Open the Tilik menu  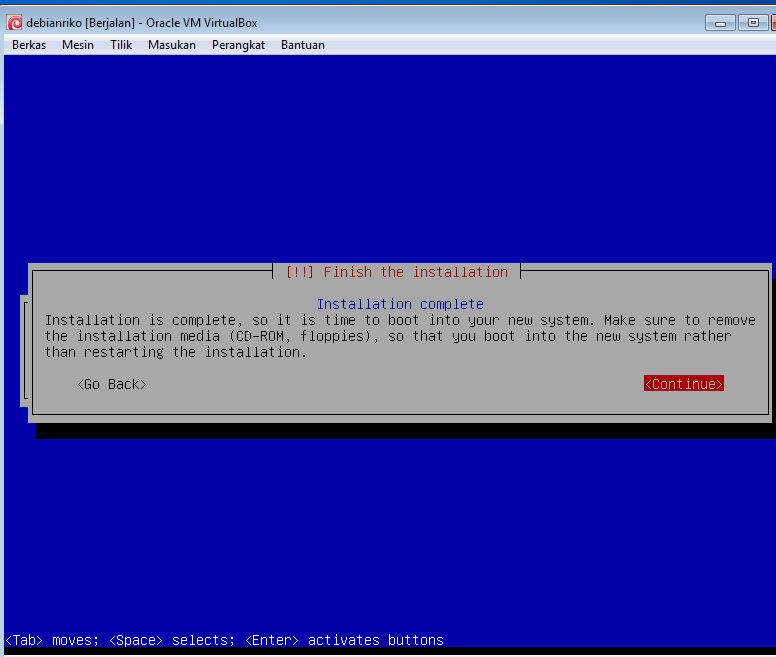(121, 45)
